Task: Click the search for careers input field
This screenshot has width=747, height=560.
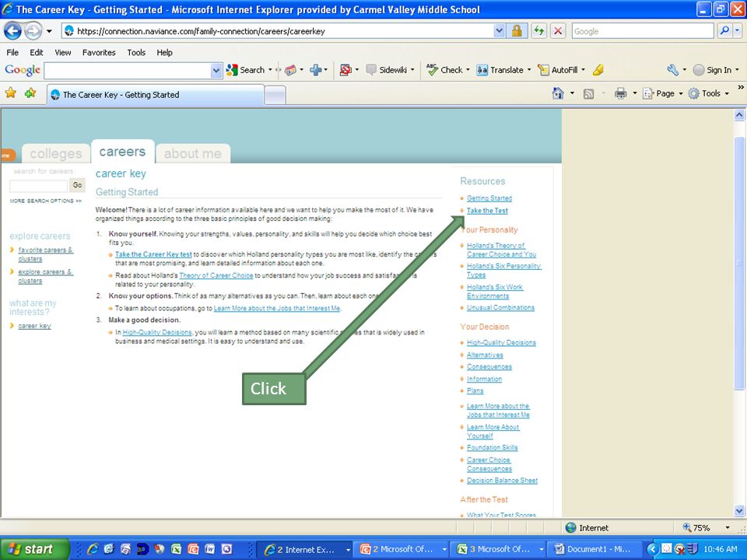Action: (39, 185)
